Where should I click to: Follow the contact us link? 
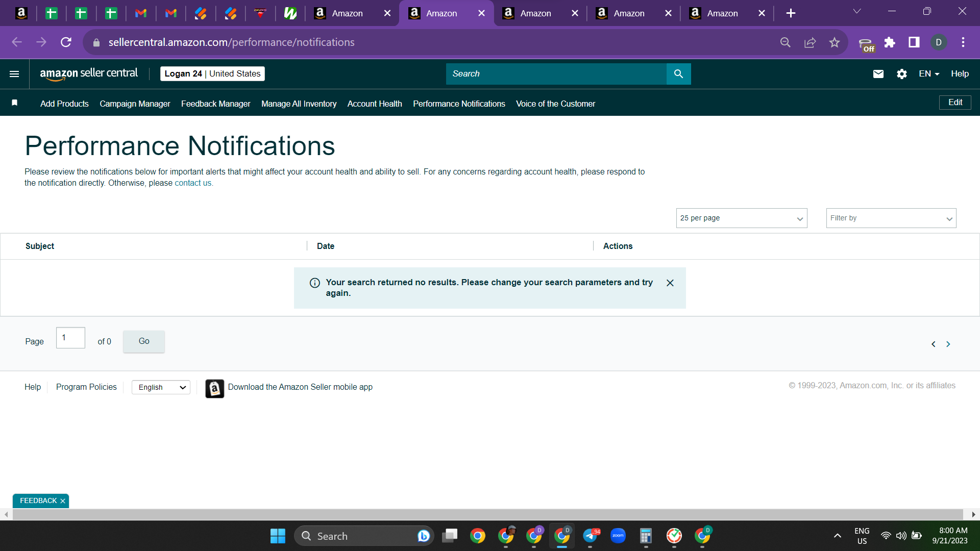tap(193, 183)
